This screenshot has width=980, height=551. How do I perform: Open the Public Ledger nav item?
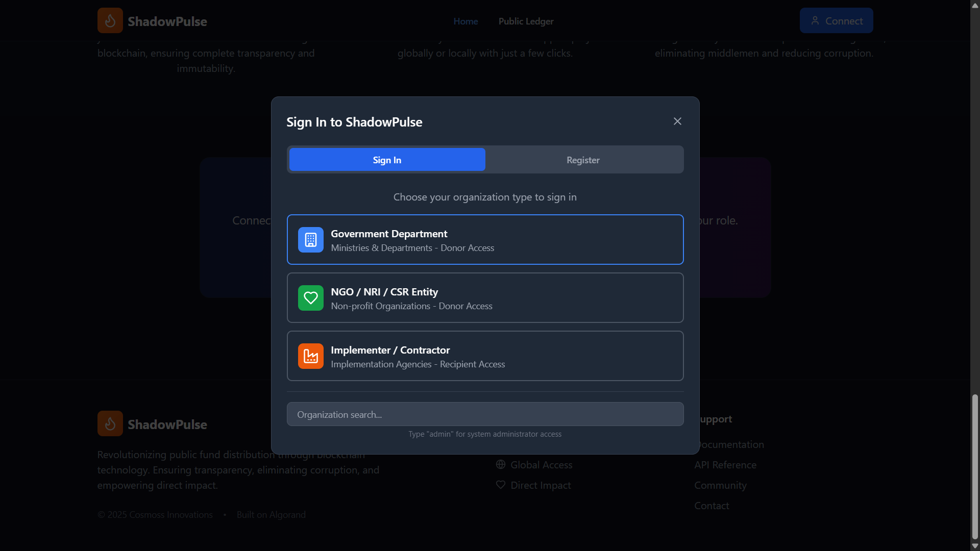click(526, 21)
